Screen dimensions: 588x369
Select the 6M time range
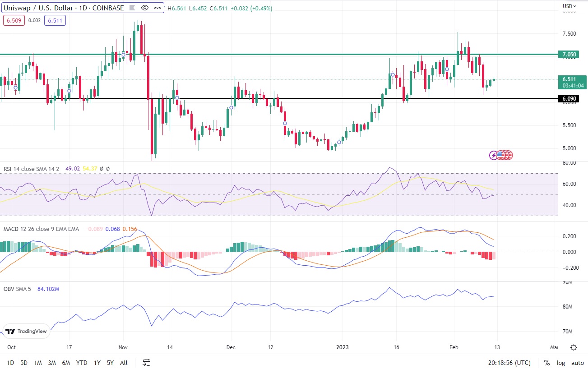66,363
